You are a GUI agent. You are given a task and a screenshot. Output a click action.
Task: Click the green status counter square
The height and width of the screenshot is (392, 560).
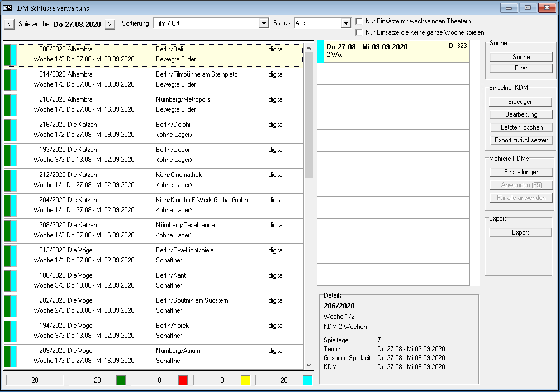[121, 380]
